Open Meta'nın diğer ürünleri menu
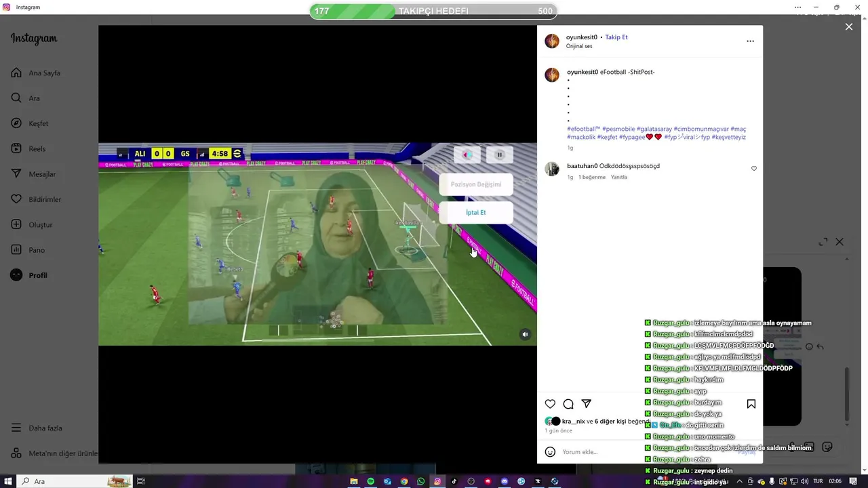 click(x=54, y=453)
